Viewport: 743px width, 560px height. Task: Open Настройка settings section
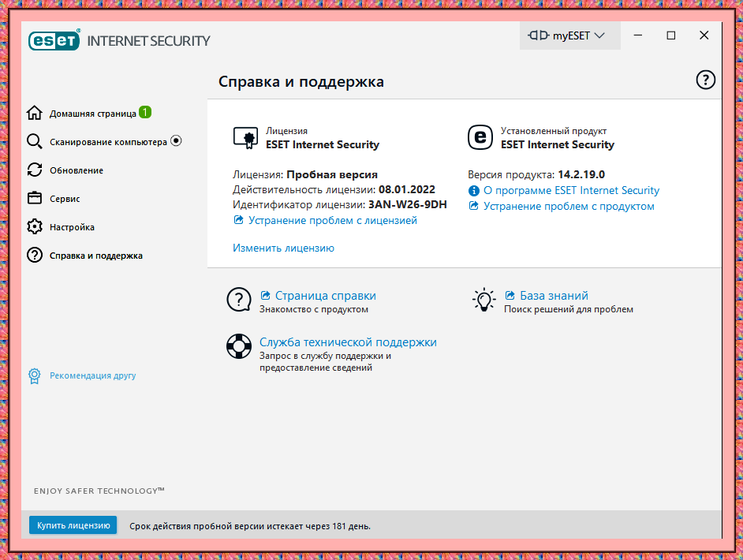(72, 227)
